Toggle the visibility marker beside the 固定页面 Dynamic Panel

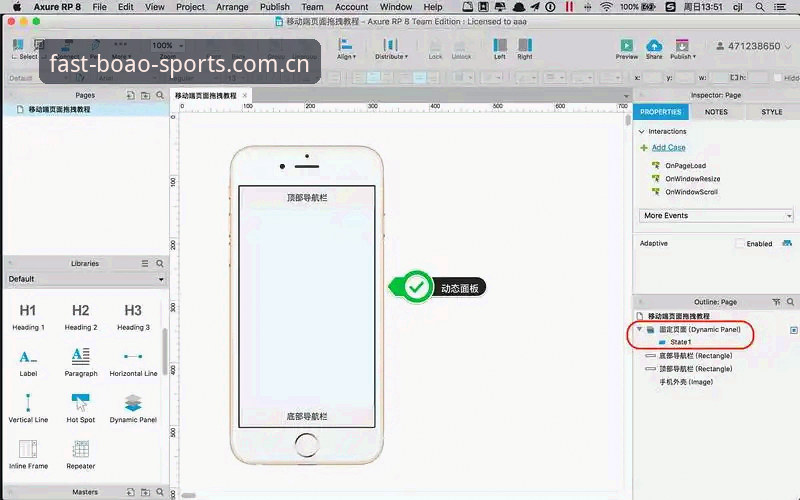[x=793, y=330]
